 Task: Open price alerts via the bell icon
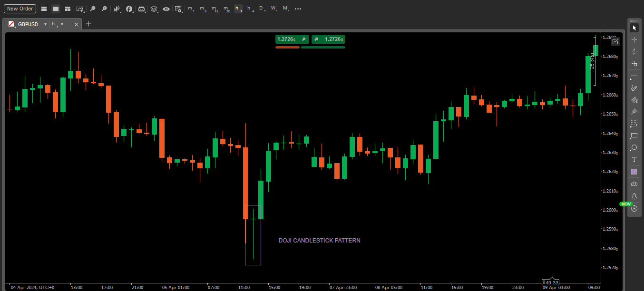click(x=634, y=196)
